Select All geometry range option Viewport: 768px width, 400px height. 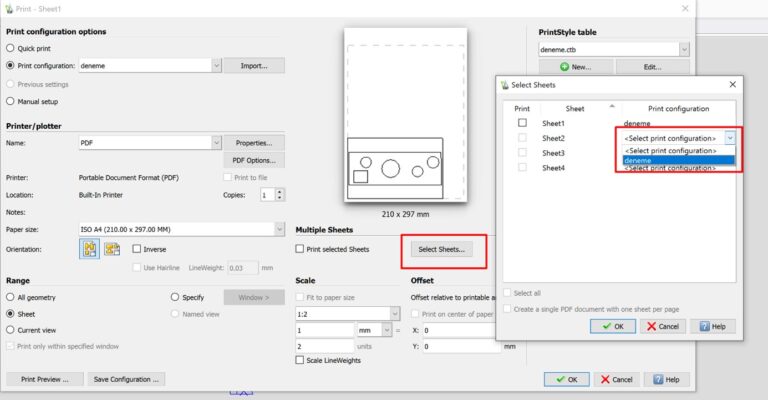pos(11,297)
